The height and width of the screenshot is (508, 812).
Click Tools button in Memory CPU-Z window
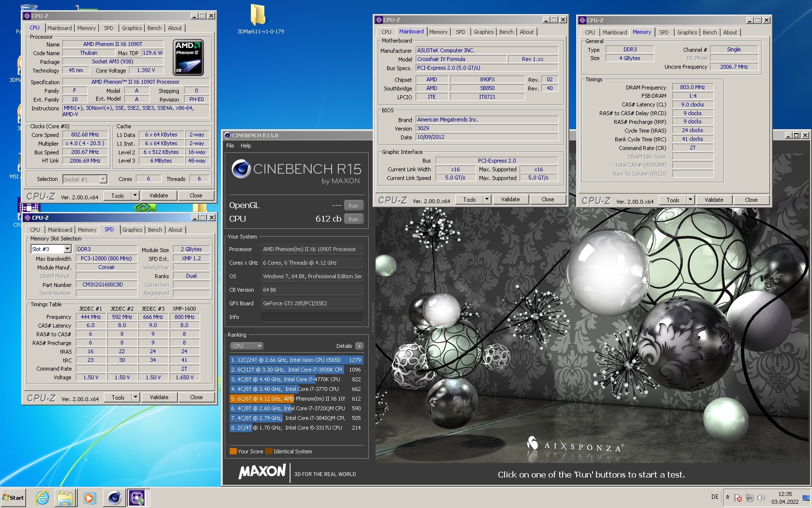tap(673, 200)
